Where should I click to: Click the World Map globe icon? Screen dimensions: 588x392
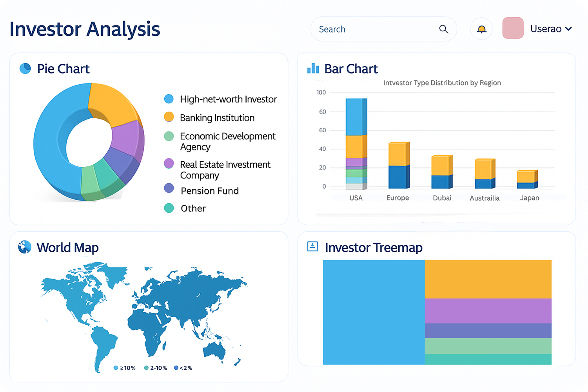(24, 247)
